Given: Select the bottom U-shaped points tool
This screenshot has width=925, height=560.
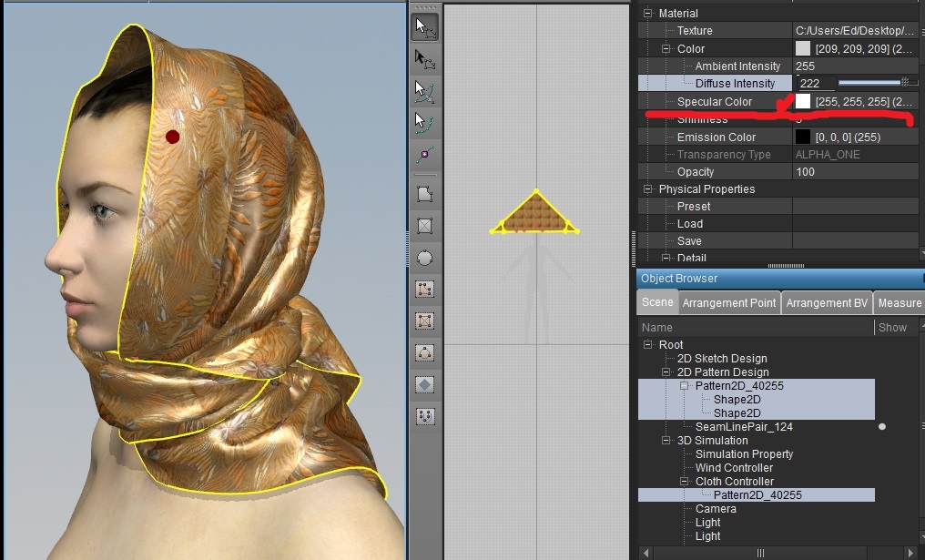Looking at the screenshot, I should coord(425,416).
